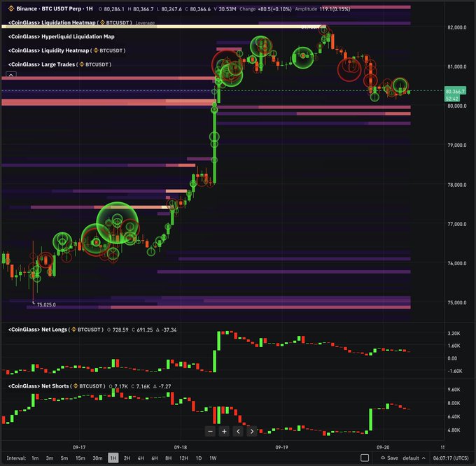Zoom in the chart with plus button
Screen dimensions: 476x466
224,431
